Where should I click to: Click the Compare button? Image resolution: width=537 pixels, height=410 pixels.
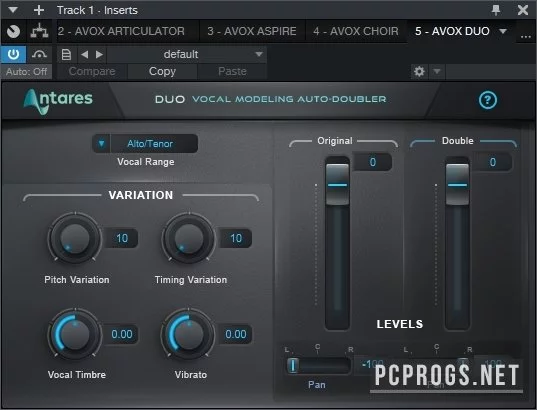[x=92, y=71]
